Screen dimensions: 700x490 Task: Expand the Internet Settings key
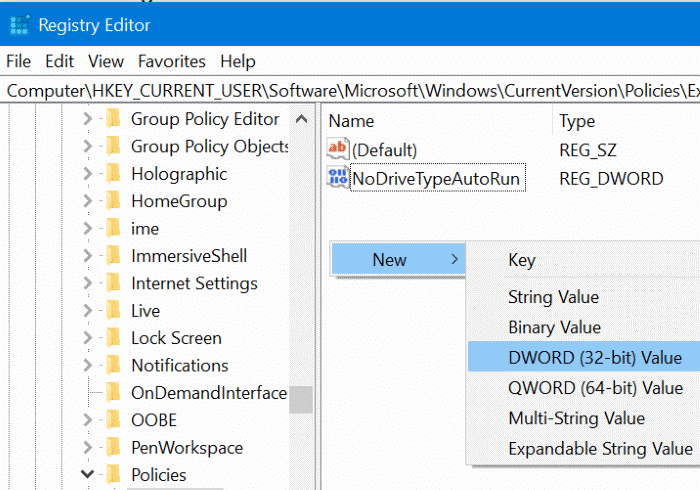[x=88, y=283]
